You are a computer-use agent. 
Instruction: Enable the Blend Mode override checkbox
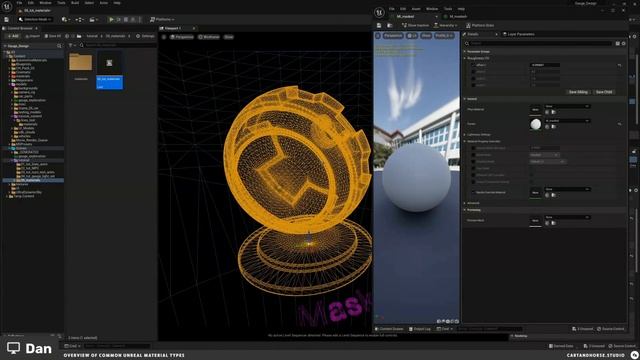point(473,155)
